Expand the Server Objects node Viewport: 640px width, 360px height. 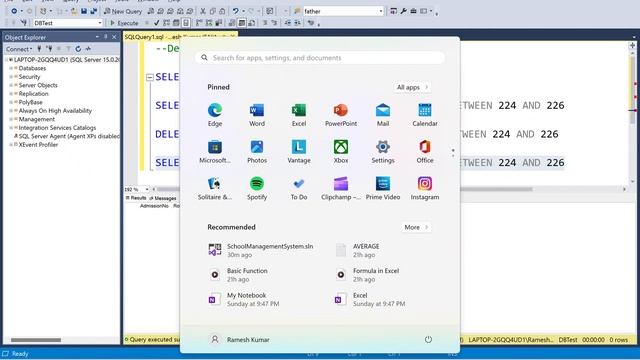click(x=11, y=85)
